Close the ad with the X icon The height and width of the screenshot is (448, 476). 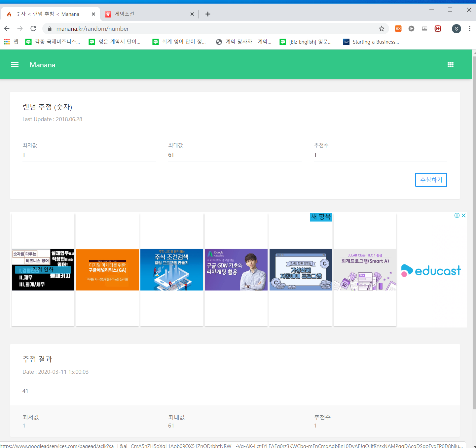point(463,216)
